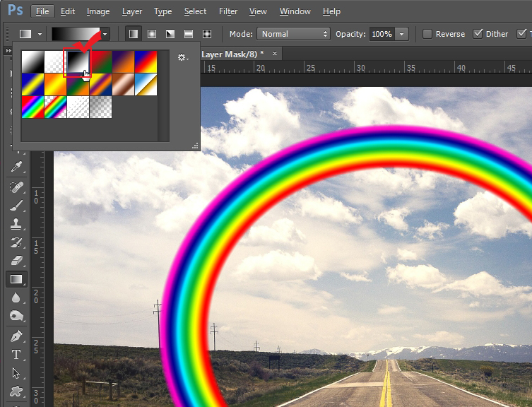Screen dimensions: 532x407
Task: Pick Foreground to Background gradient swatch
Action: (x=33, y=61)
